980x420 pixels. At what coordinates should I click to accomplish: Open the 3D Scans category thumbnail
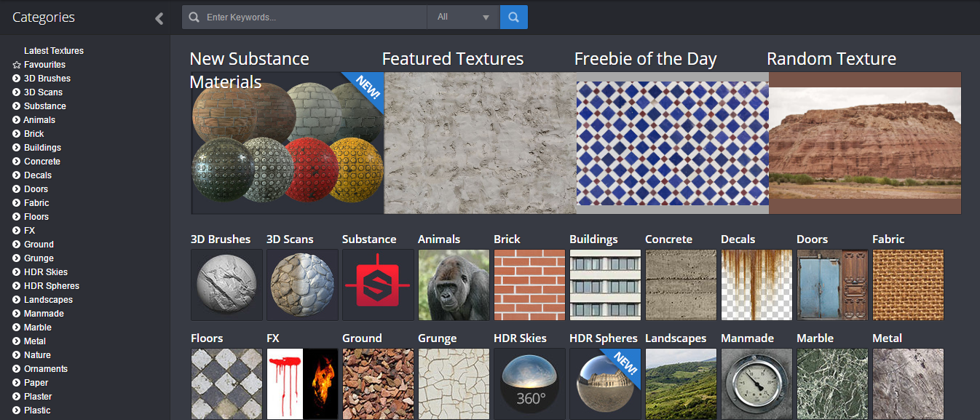(x=302, y=285)
